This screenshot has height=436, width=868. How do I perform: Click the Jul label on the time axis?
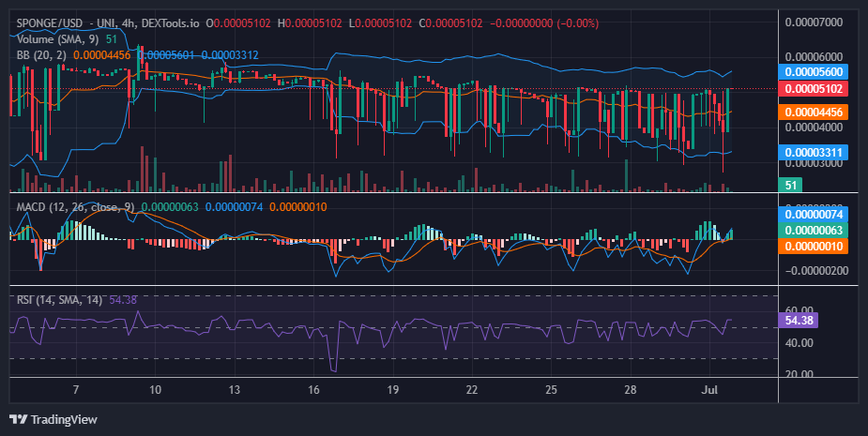pos(709,389)
